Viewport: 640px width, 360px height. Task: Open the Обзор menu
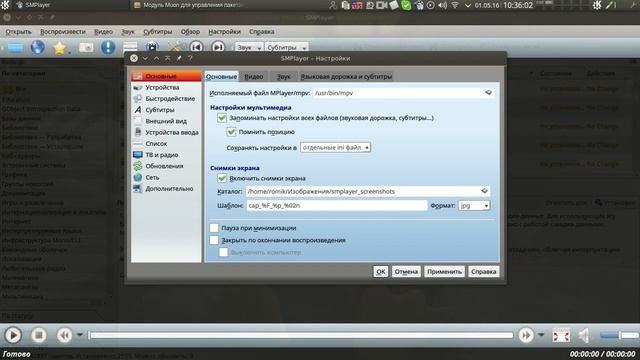point(190,31)
